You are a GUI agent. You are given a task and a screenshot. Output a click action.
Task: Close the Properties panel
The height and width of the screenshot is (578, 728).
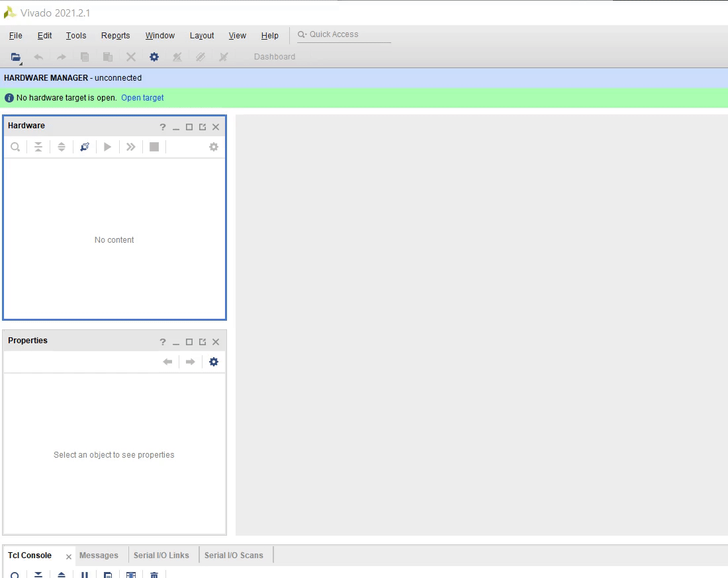(x=216, y=342)
